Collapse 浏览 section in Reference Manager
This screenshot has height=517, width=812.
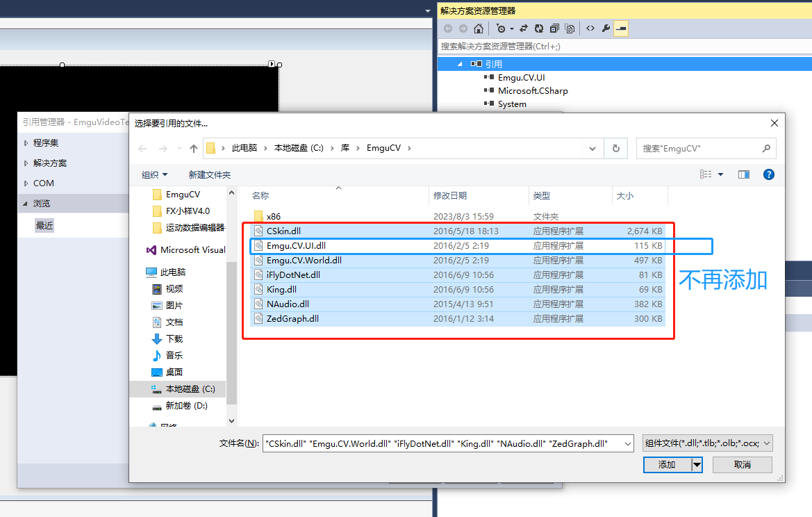pos(26,204)
